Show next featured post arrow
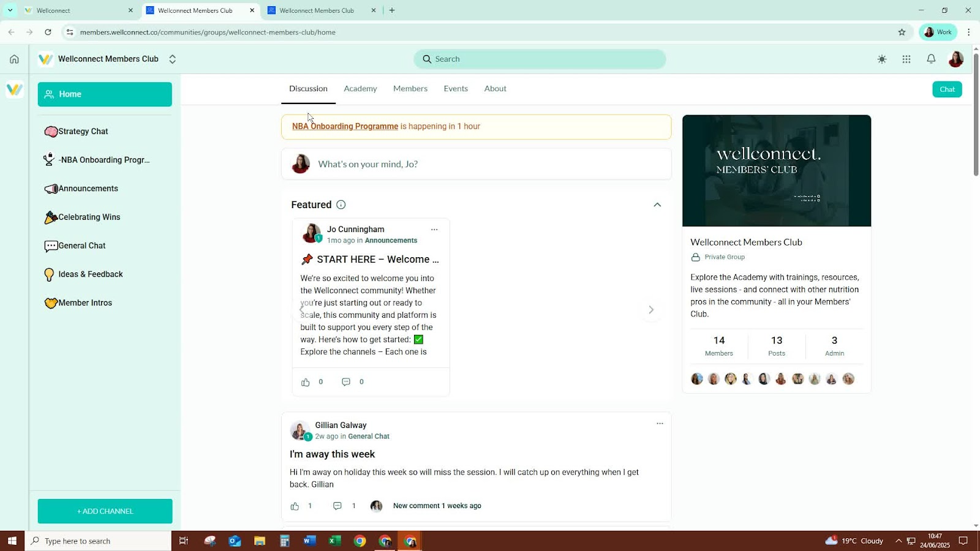 click(651, 310)
